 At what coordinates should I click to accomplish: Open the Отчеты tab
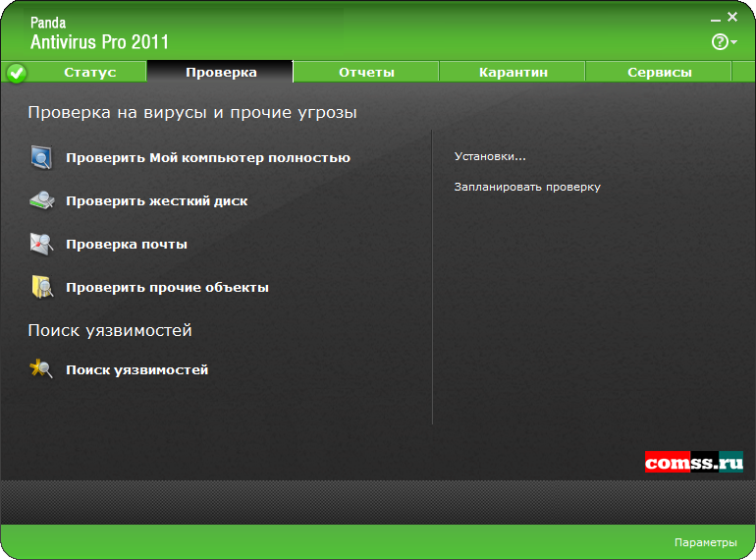[x=366, y=73]
